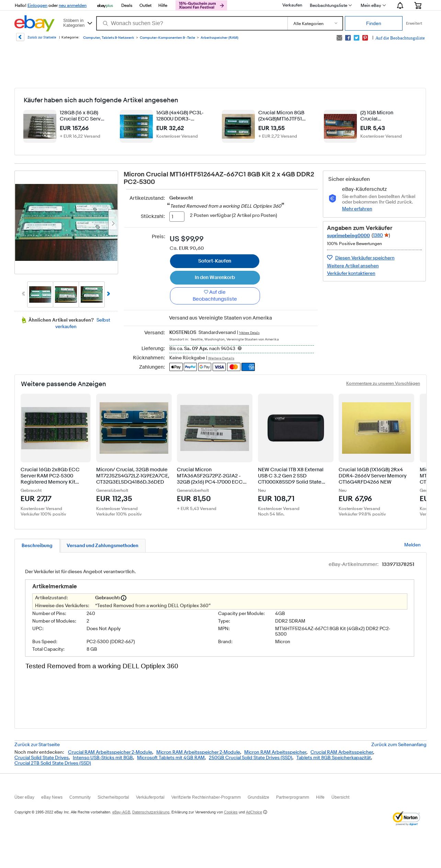Viewport: 441px width, 868px height.
Task: Click the Einloggen link
Action: pyautogui.click(x=37, y=5)
